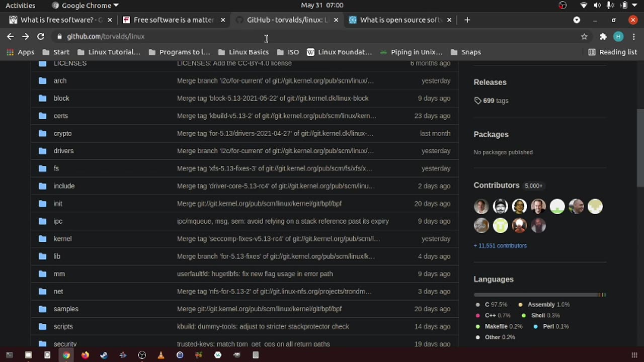Click the tab search down-arrow button
The image size is (644, 362).
click(577, 20)
